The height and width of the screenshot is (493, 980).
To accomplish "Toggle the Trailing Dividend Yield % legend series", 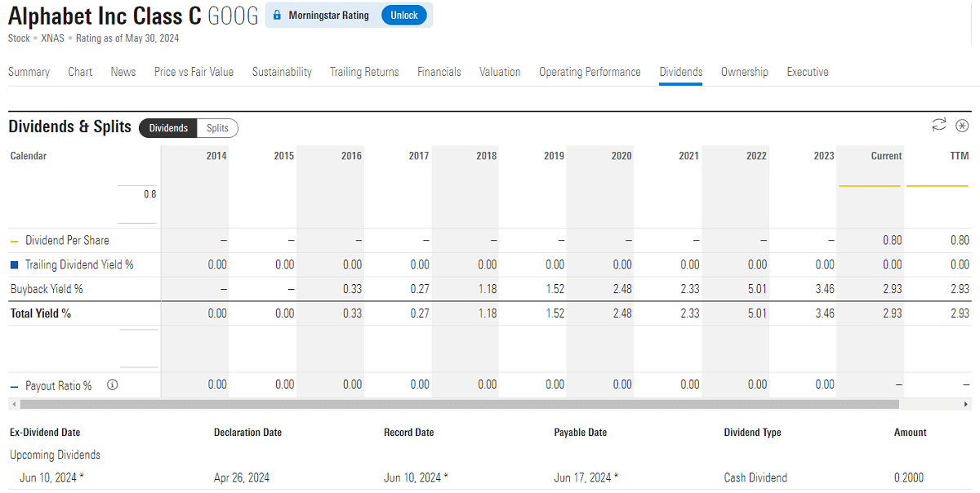I will pos(72,264).
